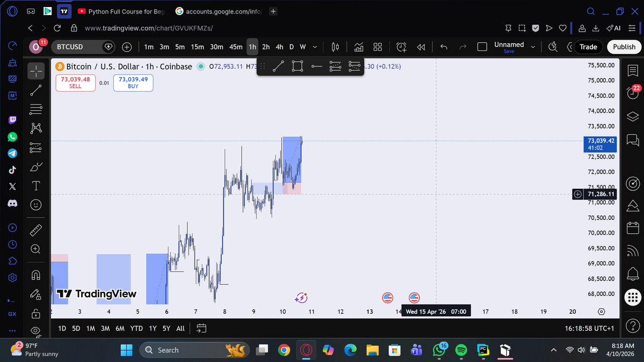
Task: Select the 1D date range
Action: tap(62, 328)
